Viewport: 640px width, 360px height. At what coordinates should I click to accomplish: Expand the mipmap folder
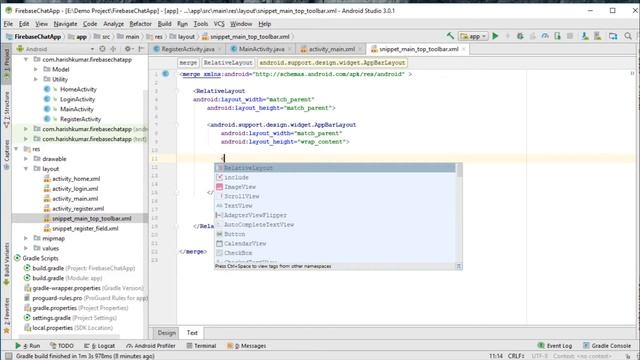[26, 238]
